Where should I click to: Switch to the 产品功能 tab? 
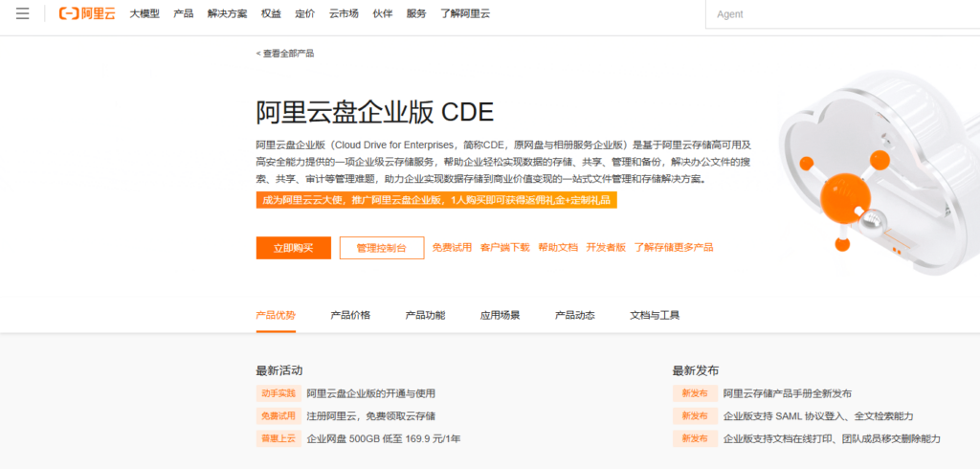(x=426, y=315)
